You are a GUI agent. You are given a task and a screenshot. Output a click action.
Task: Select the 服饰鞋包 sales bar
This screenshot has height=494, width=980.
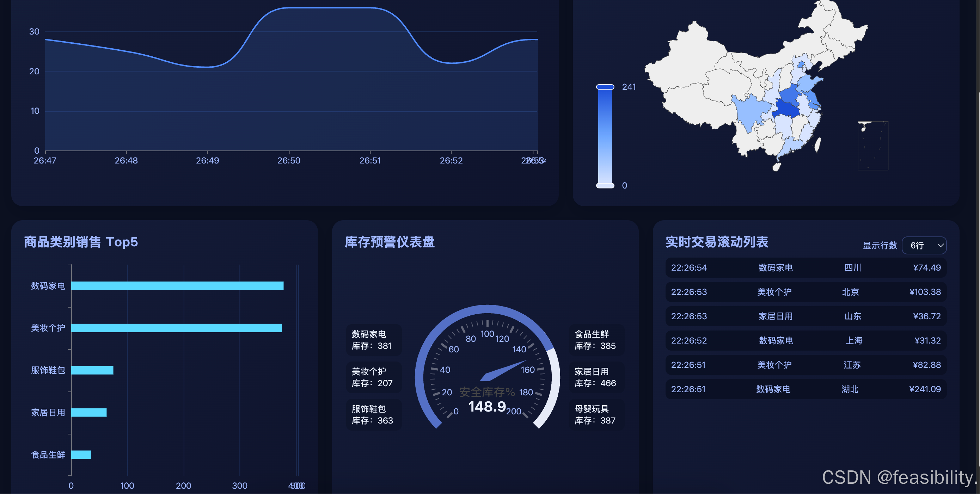[92, 370]
